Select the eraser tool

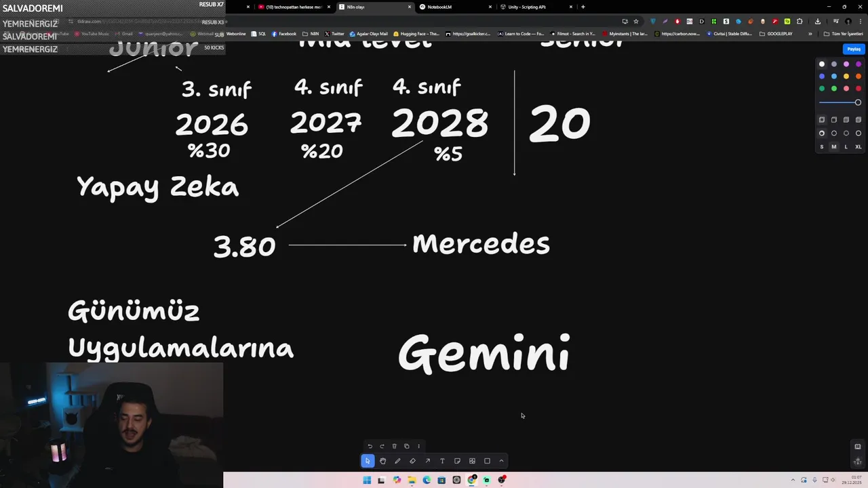click(x=412, y=461)
